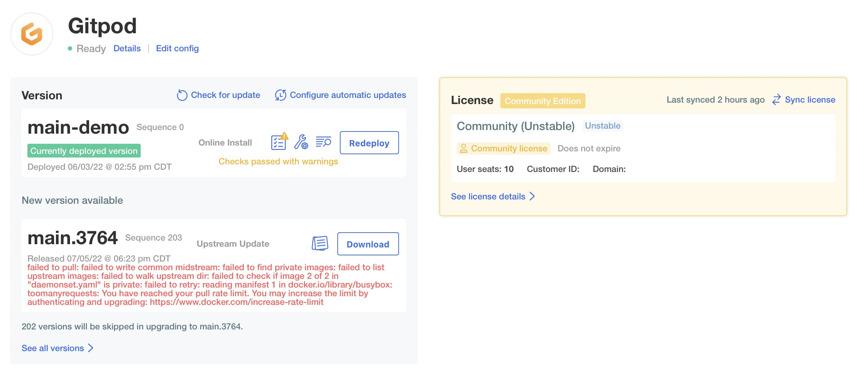Click the automatic updates clock icon

[281, 95]
